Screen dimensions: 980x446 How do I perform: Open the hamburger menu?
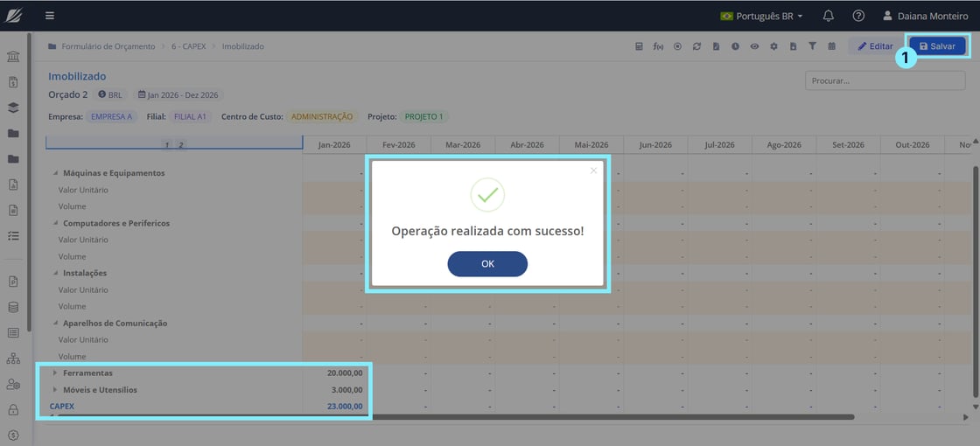pos(50,16)
